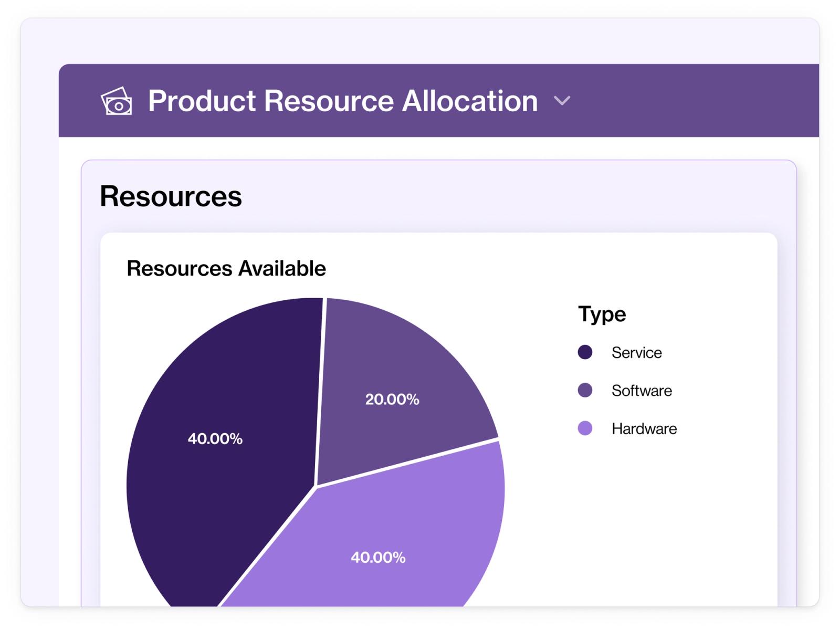This screenshot has height=630, width=840.
Task: Click the 40.00% label on the Service slice
Action: point(215,439)
